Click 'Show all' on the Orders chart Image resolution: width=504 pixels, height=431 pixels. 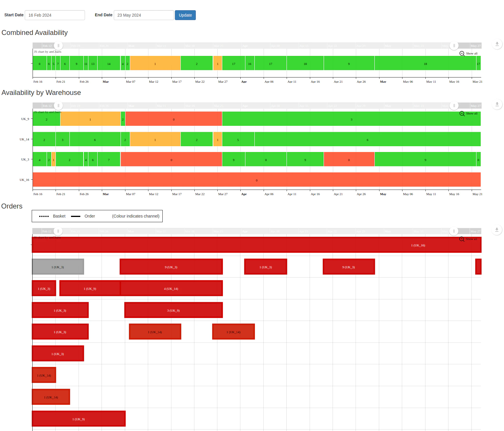(471, 239)
